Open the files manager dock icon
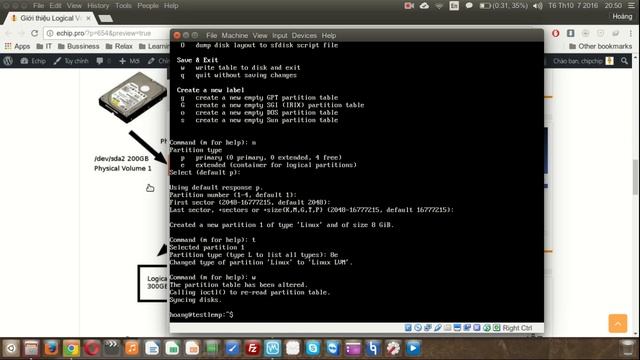 pos(31,349)
